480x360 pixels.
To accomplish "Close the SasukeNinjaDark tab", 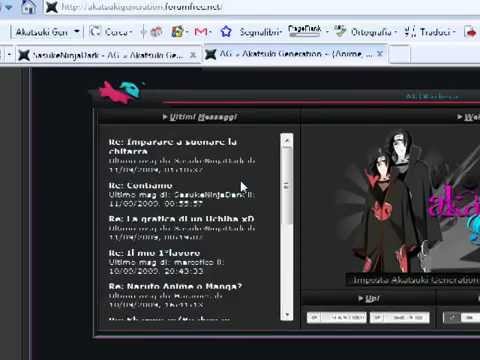I will click(x=193, y=55).
